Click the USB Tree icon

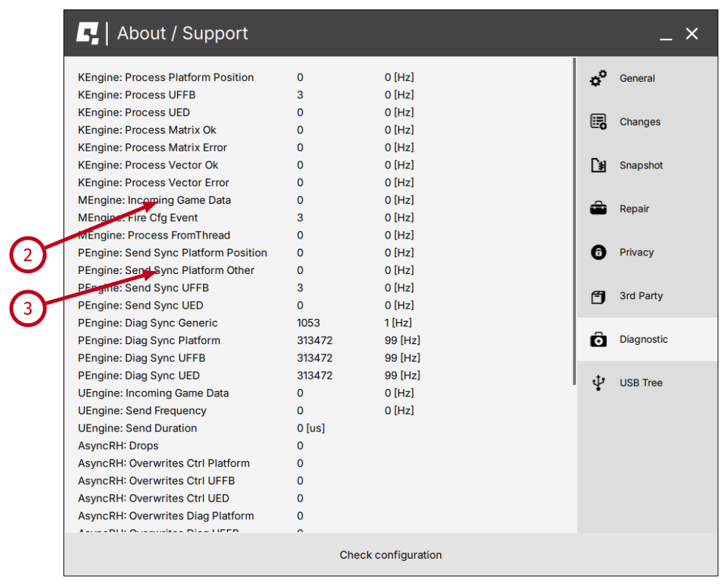[x=598, y=383]
